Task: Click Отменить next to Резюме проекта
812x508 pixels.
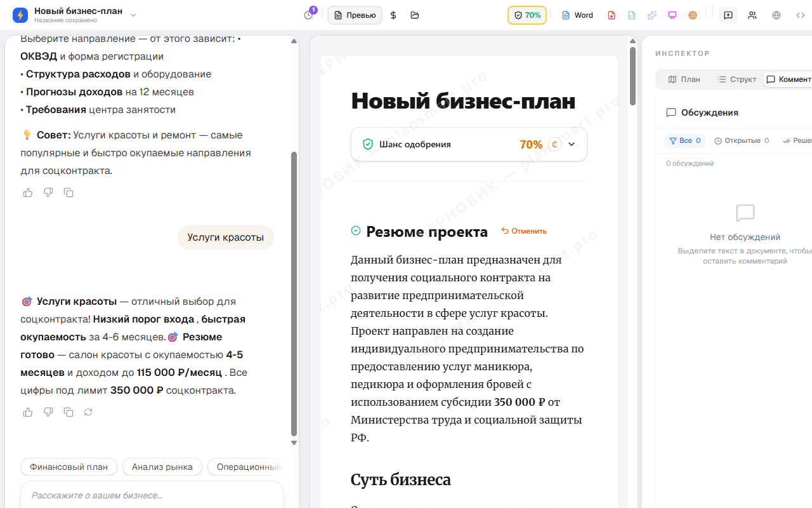Action: click(524, 231)
